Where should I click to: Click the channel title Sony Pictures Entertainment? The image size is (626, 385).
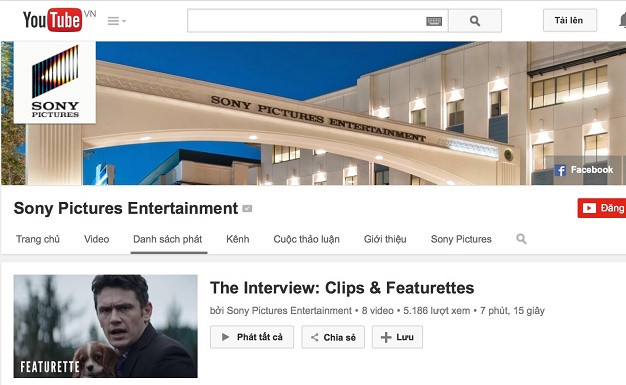coord(126,208)
